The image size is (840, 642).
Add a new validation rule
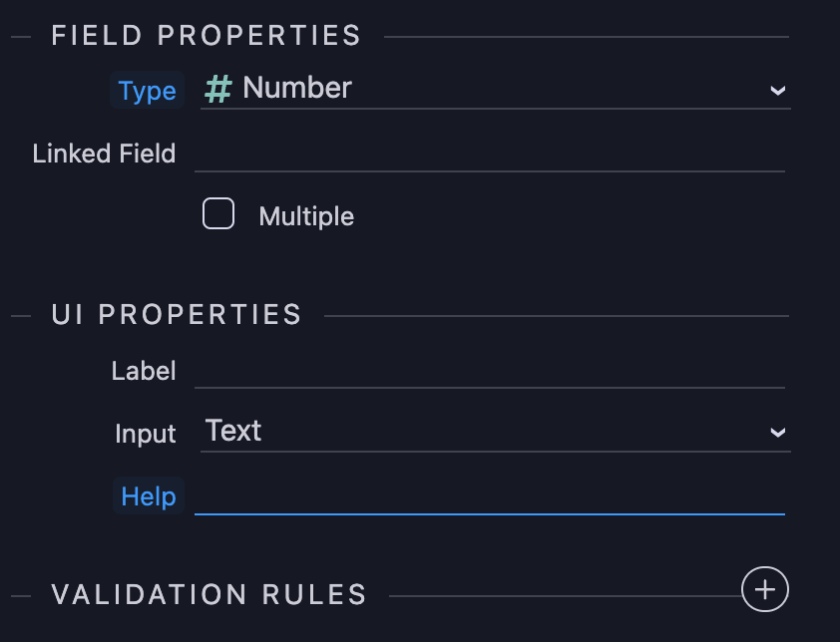(765, 589)
